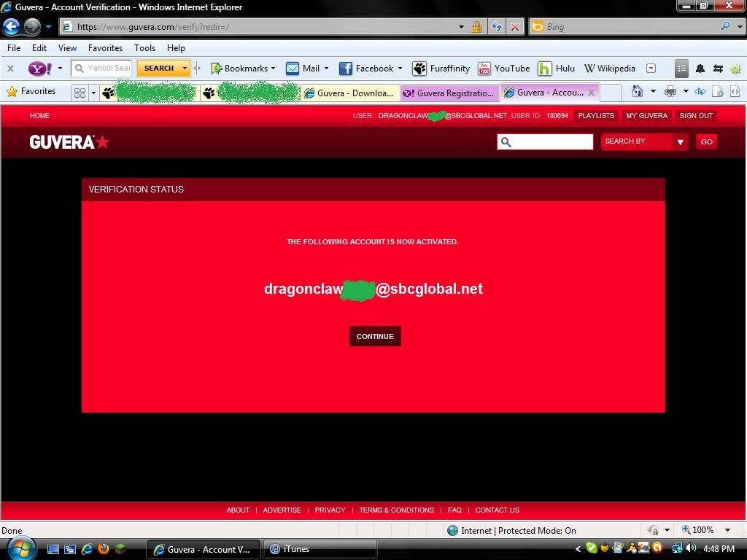Click the HOME link in Guvera header
Screen dimensions: 747x560
(39, 116)
